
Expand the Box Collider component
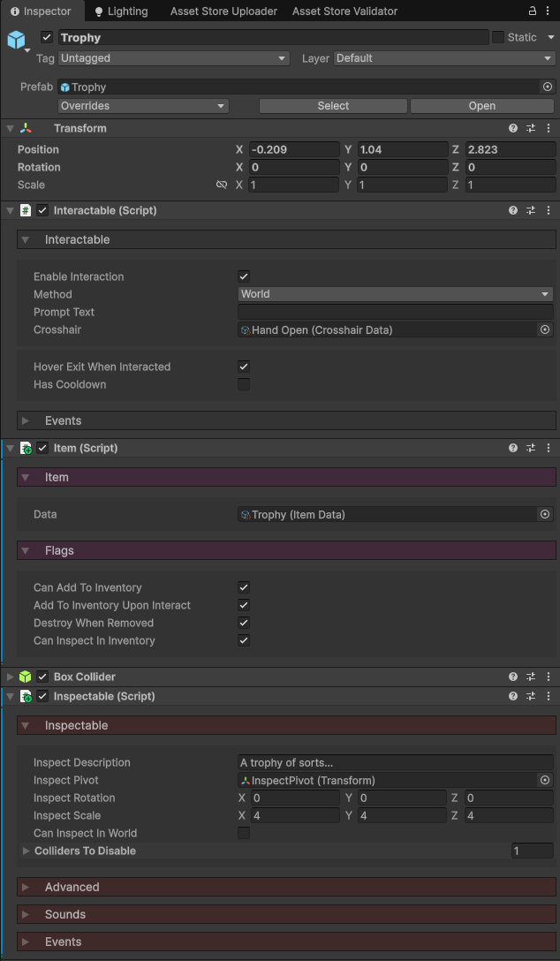click(x=10, y=677)
